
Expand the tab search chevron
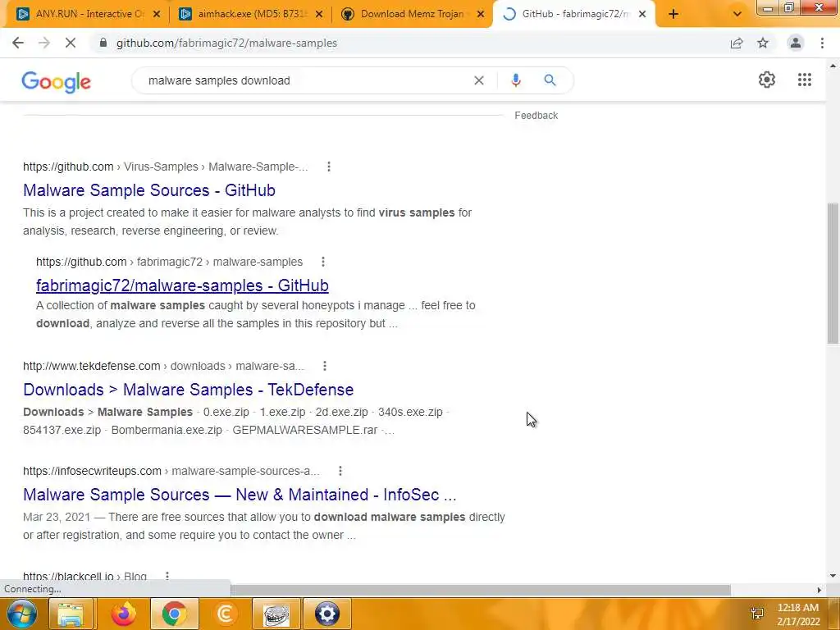(737, 14)
